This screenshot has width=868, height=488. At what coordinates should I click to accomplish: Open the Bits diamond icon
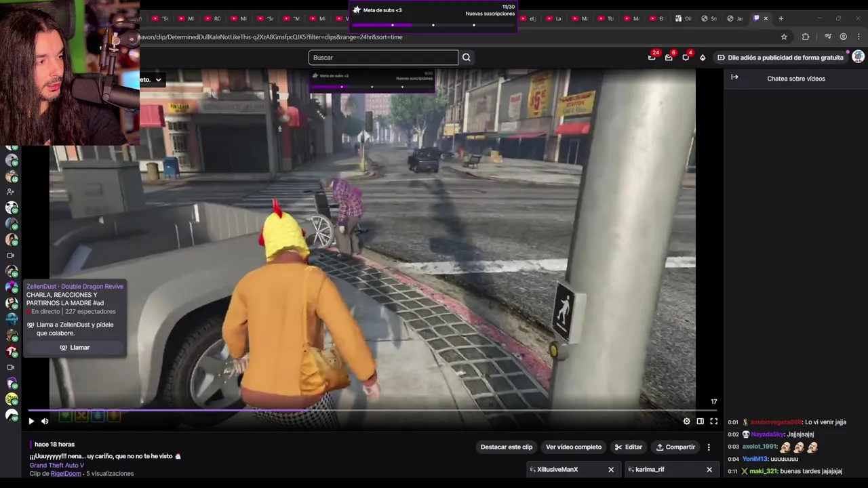703,58
